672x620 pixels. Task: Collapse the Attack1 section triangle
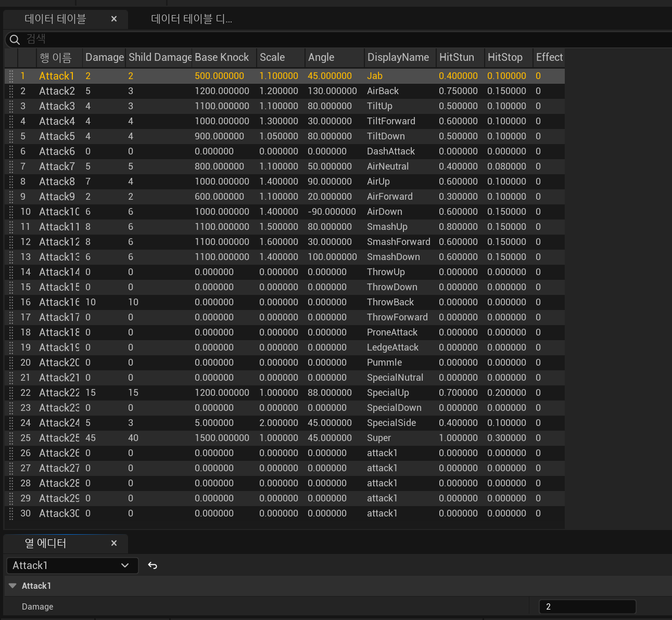(12, 586)
